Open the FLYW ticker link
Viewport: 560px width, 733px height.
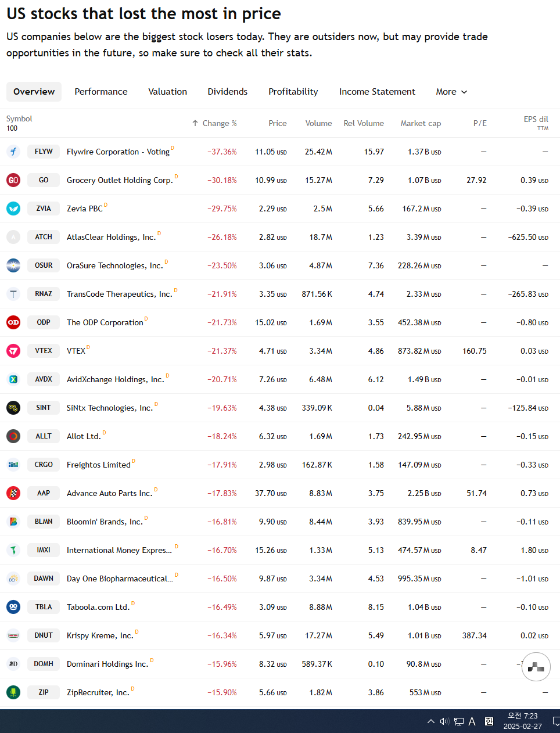point(44,152)
